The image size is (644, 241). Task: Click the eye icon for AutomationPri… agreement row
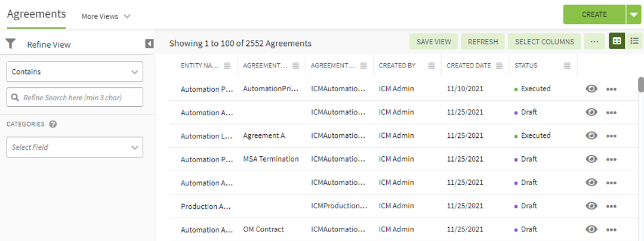591,89
